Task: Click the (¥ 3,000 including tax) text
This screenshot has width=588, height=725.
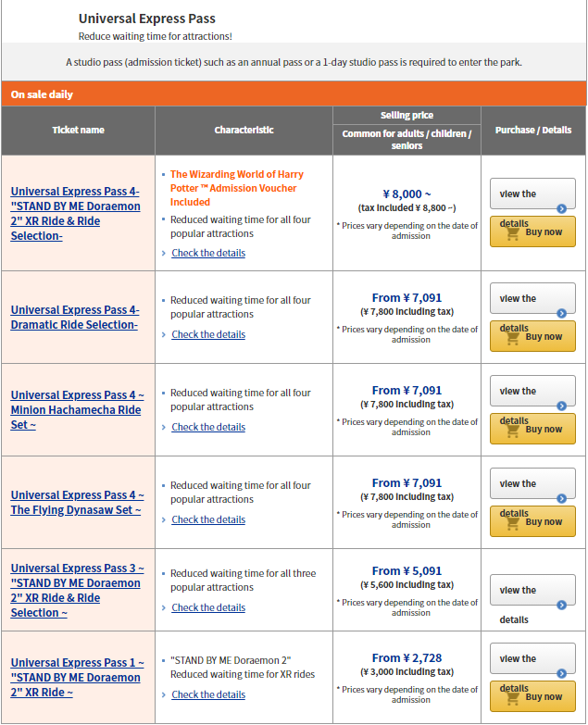Action: coord(407,672)
